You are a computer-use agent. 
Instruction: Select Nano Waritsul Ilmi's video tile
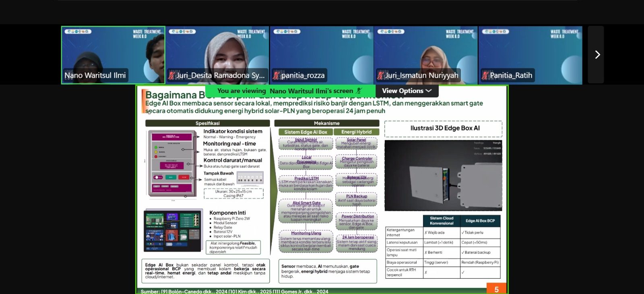coord(113,55)
